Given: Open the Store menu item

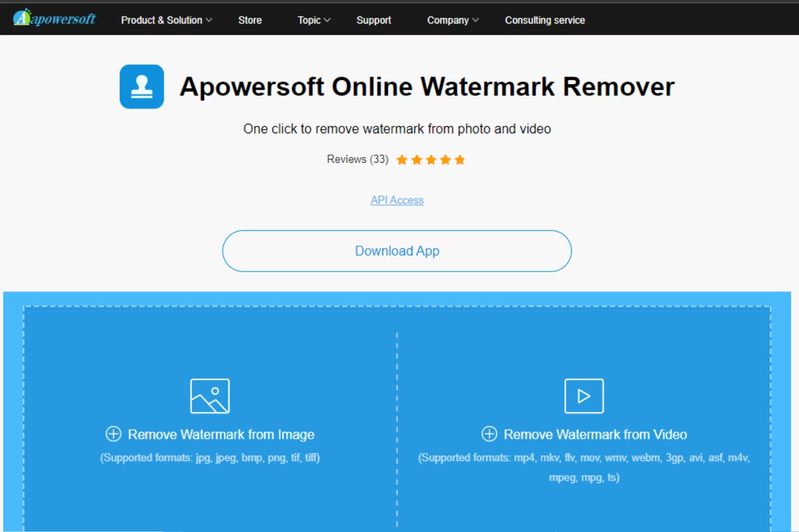Looking at the screenshot, I should click(250, 20).
